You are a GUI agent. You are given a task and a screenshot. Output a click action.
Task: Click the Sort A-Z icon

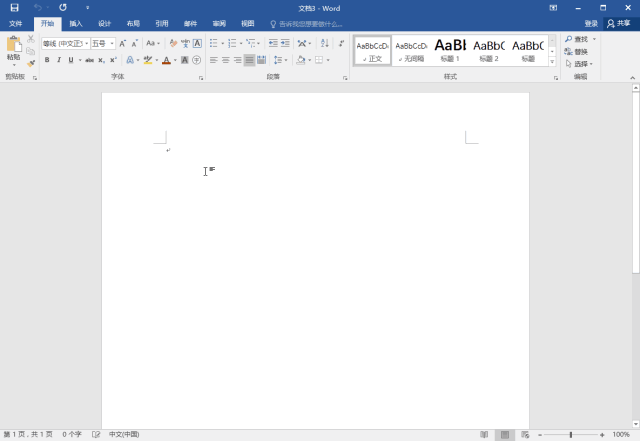pos(325,43)
